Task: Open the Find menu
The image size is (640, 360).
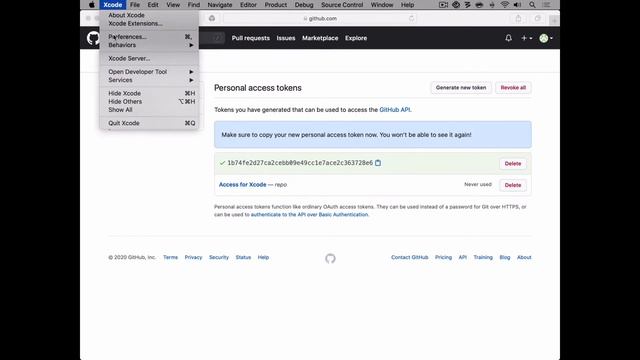Action: 194,5
